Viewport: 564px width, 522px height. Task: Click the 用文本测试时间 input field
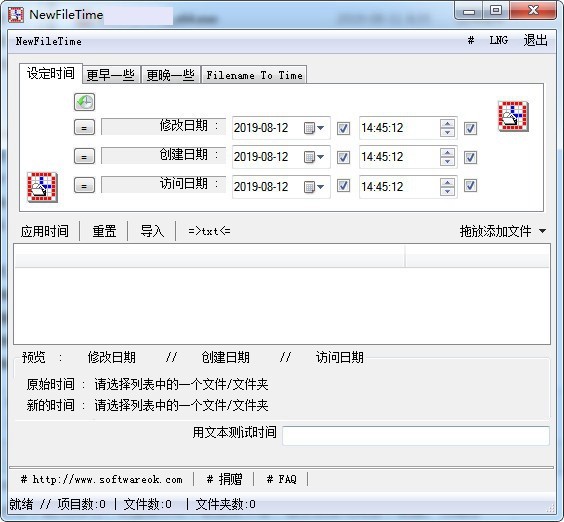tap(416, 436)
